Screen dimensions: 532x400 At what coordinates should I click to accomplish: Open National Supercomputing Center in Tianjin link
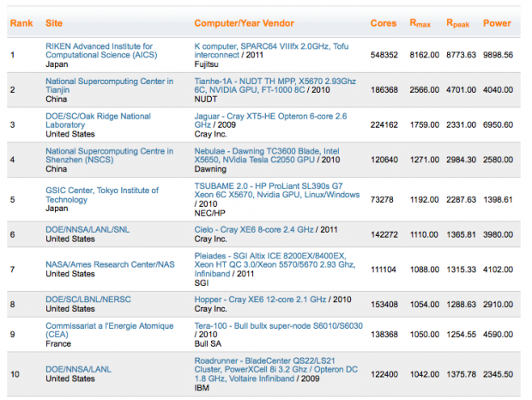coord(109,86)
